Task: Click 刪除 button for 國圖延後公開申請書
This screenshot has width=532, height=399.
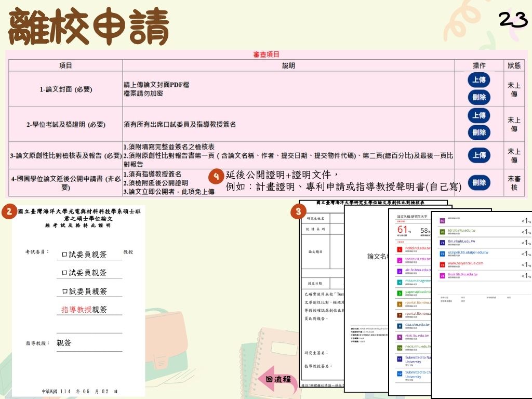Action: 479,183
